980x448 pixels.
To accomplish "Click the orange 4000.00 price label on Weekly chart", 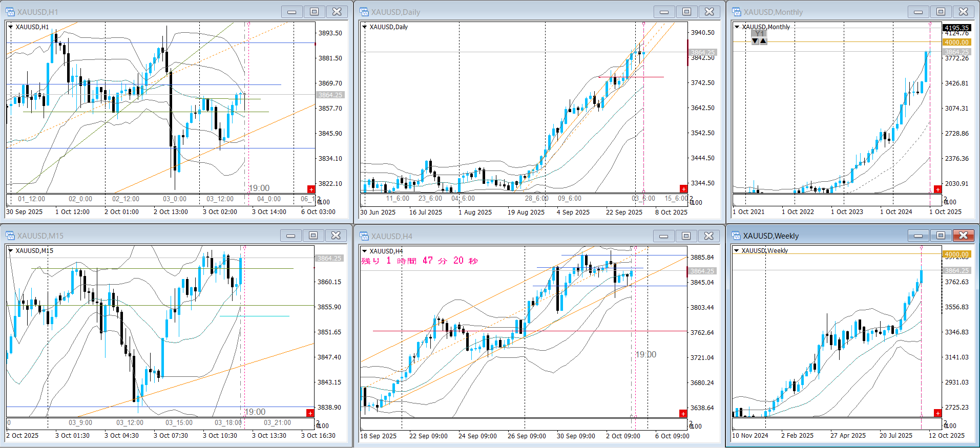I will pos(956,254).
